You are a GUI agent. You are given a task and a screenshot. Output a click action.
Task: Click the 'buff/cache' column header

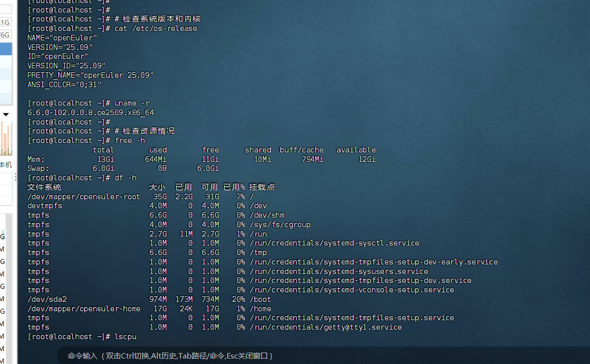pos(301,150)
